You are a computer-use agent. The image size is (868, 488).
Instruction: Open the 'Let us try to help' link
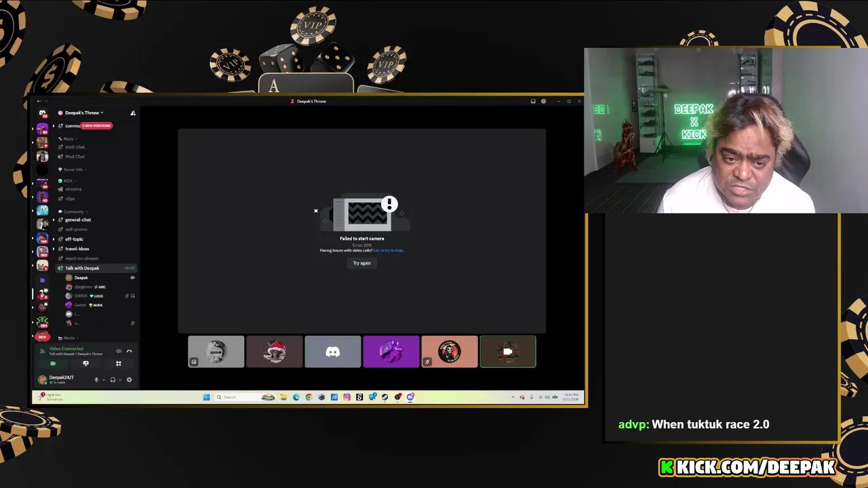pyautogui.click(x=389, y=251)
